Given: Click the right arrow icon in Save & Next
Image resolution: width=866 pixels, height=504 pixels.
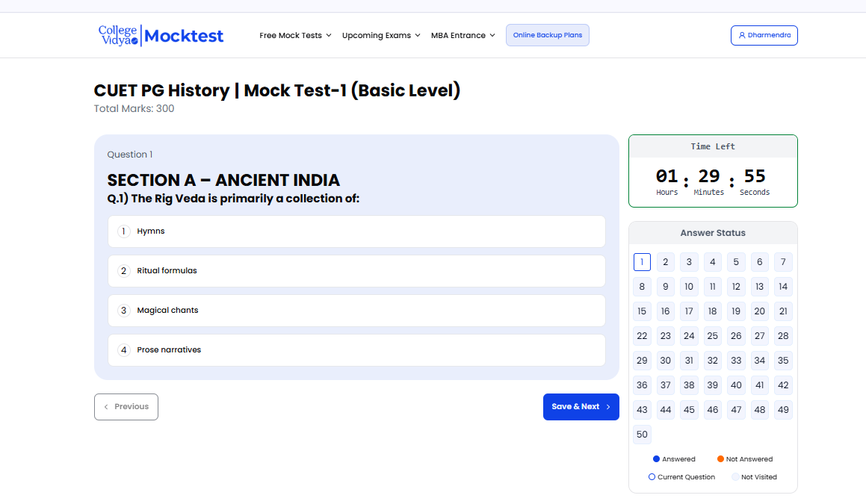Looking at the screenshot, I should tap(608, 407).
